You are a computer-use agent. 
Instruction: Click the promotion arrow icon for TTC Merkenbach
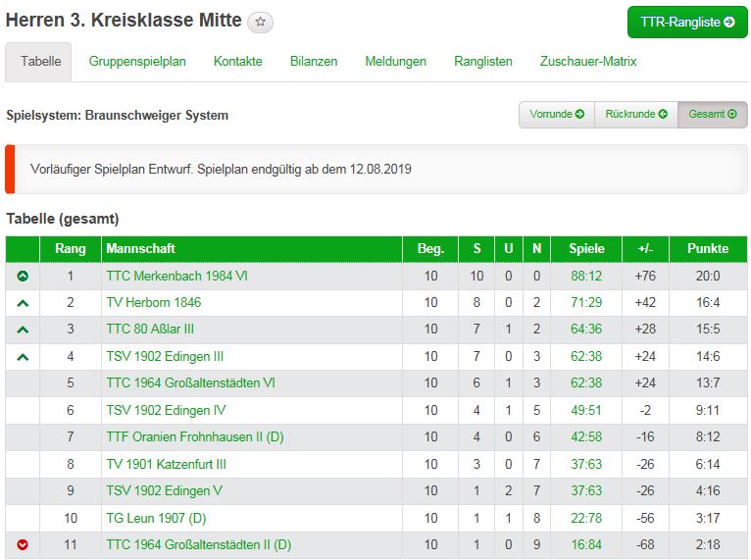(23, 277)
